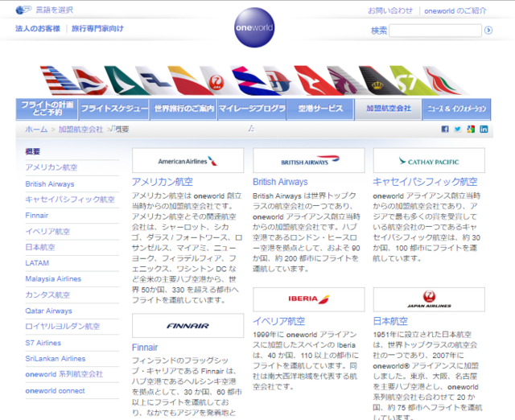Open the 言語を選択 language link
Image resolution: width=515 pixels, height=420 pixels.
[54, 10]
